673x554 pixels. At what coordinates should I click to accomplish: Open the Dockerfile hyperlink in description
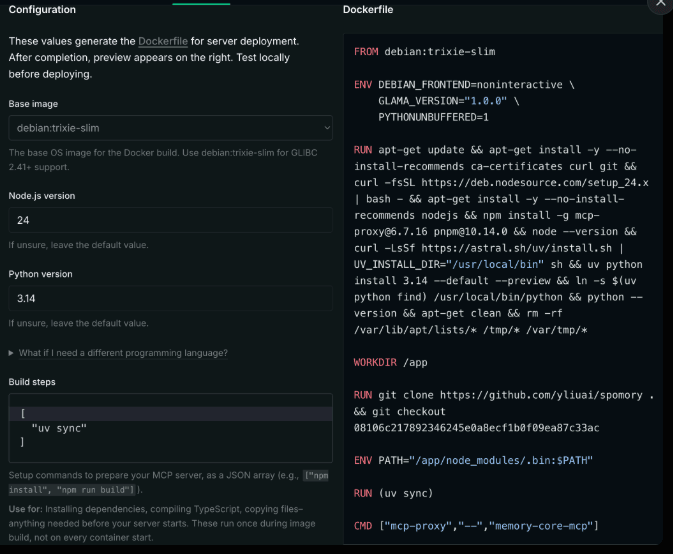point(163,41)
